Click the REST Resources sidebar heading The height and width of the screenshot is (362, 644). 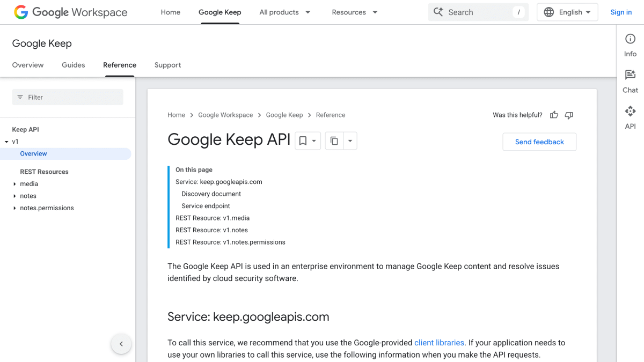44,172
